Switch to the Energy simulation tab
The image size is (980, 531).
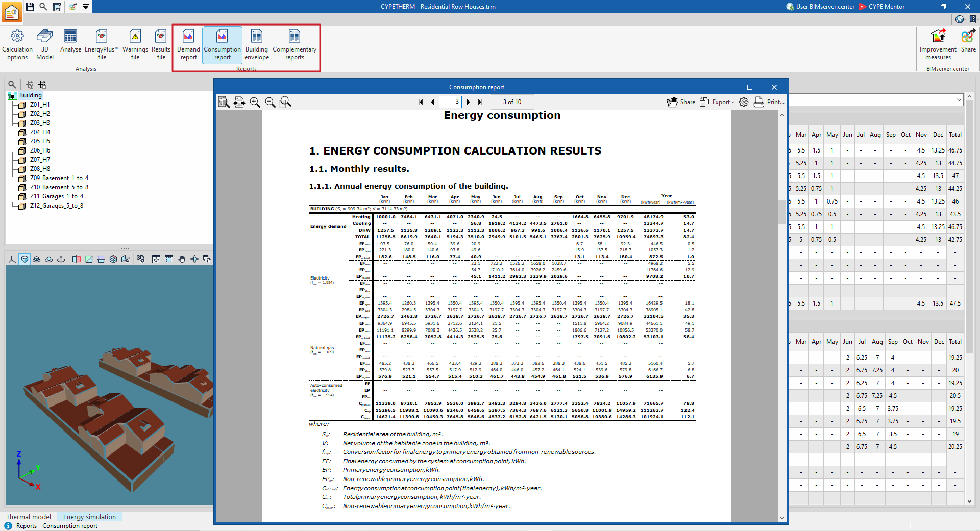point(89,517)
